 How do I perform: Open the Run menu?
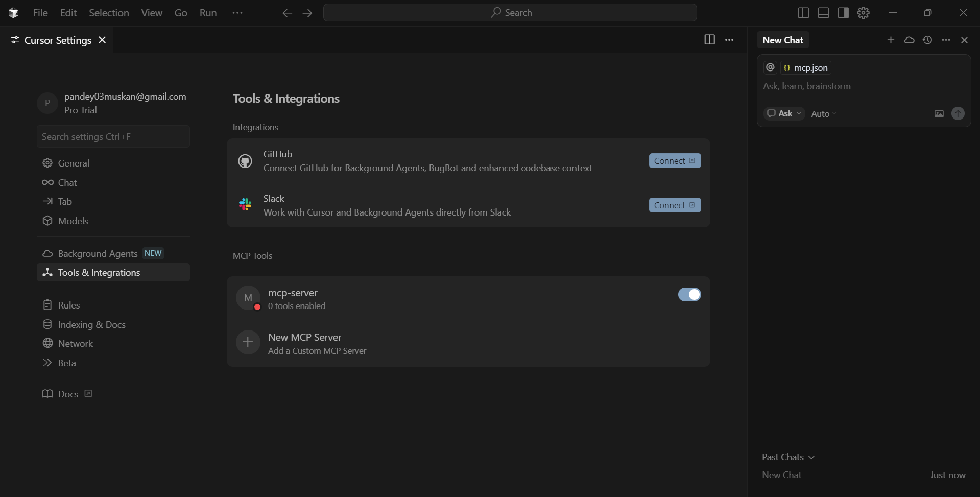(x=208, y=13)
